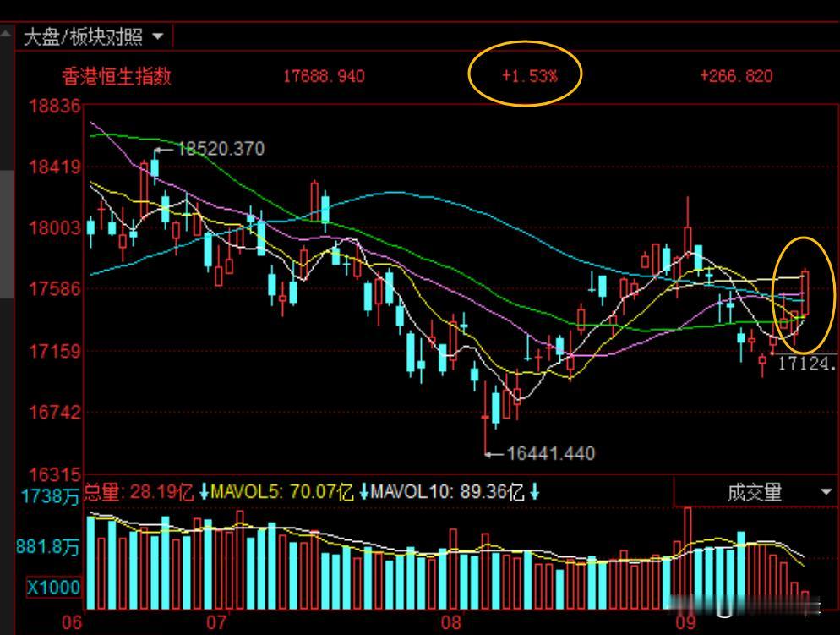This screenshot has width=840, height=635.
Task: Click the scroll-up arrow on the left scrollbar
Action: [6, 34]
